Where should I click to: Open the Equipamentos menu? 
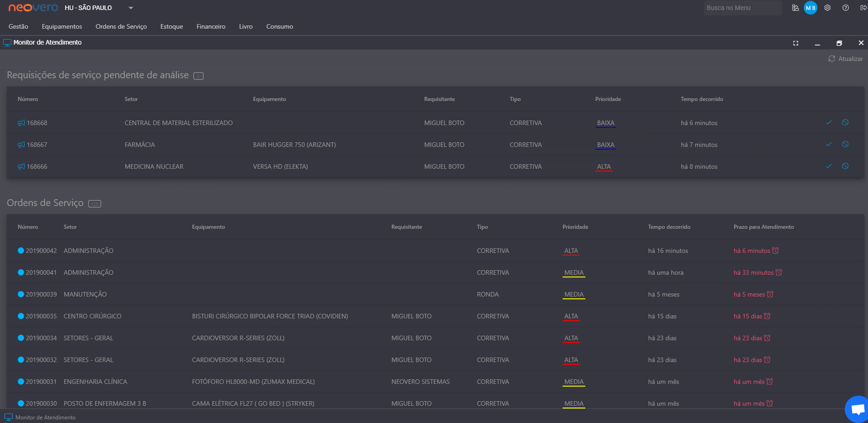tap(62, 26)
